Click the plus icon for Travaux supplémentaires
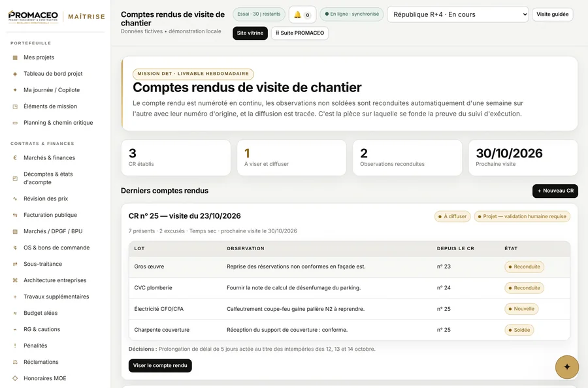588x388 pixels. 15,297
